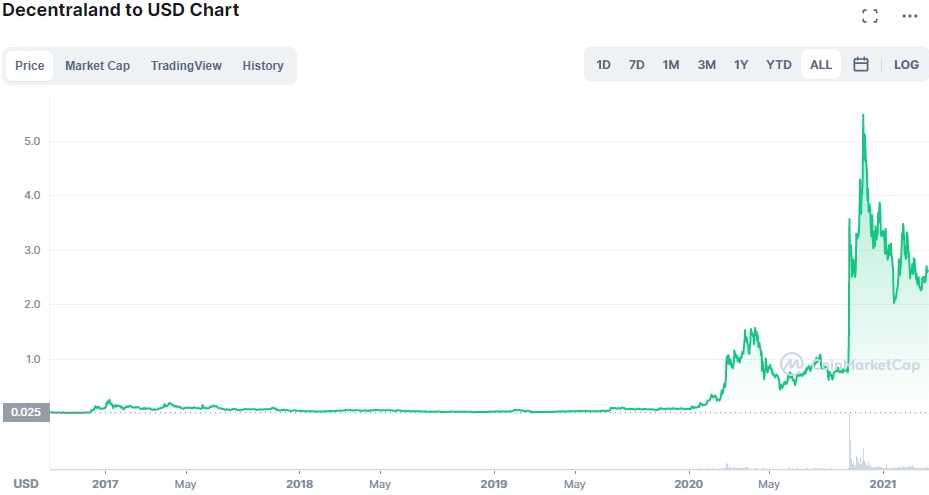Open the three-dot more options menu
The image size is (929, 495).
pos(909,16)
